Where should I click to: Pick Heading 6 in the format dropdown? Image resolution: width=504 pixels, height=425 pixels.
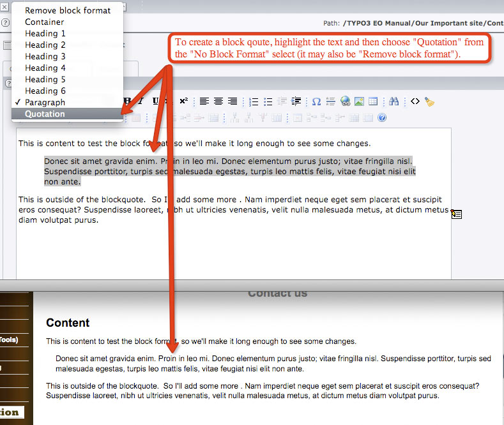pos(45,91)
